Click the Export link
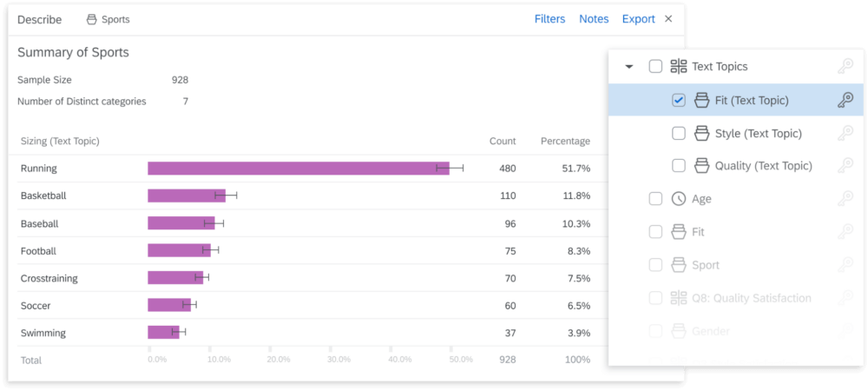This screenshot has width=868, height=391. [638, 19]
